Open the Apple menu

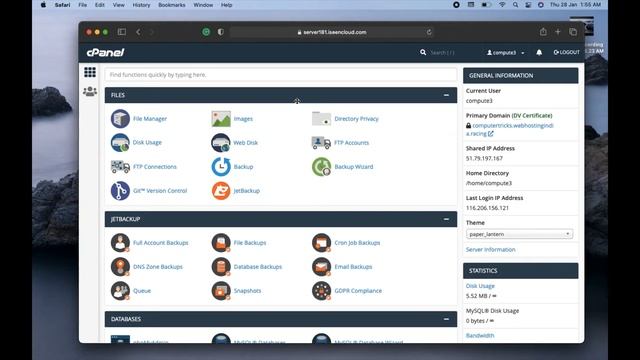pyautogui.click(x=43, y=5)
